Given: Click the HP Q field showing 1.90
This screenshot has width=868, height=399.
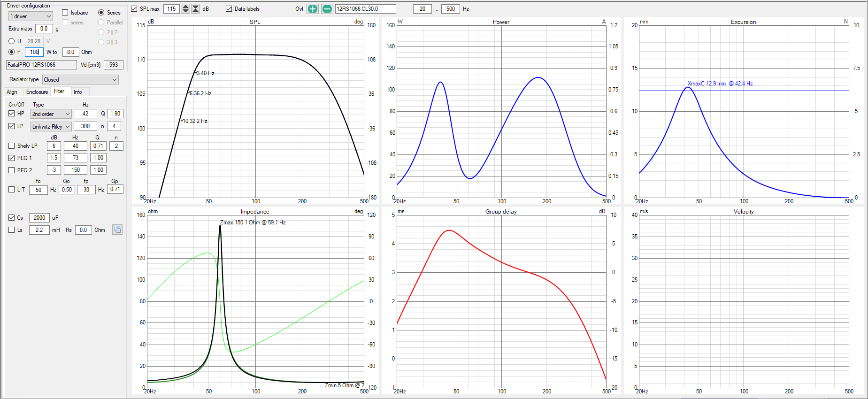Looking at the screenshot, I should coord(115,114).
